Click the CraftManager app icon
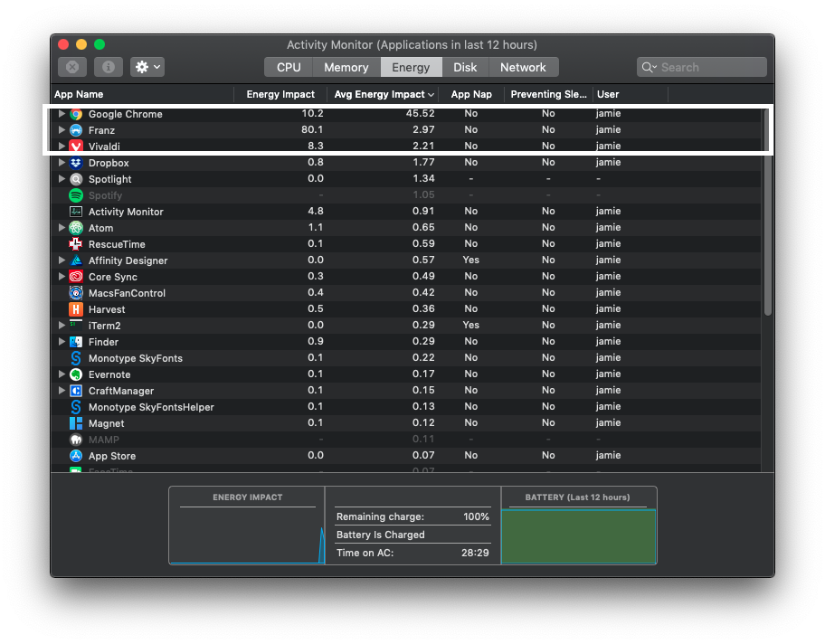825x644 pixels. click(x=76, y=392)
